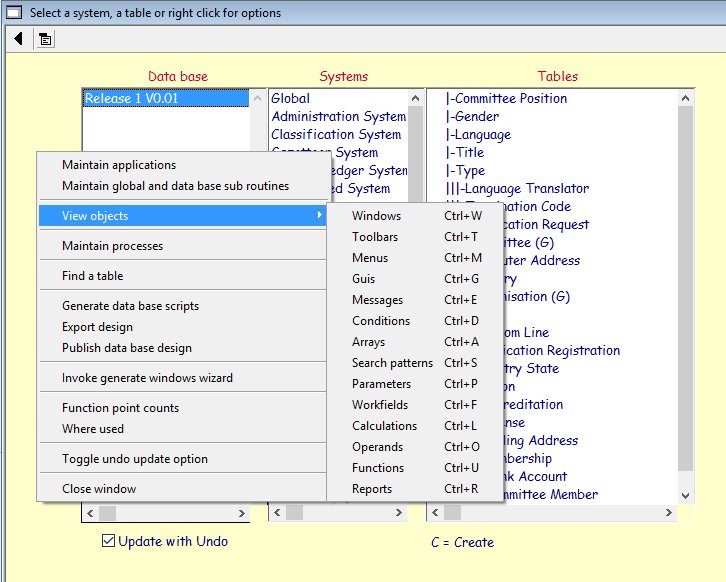The height and width of the screenshot is (582, 726).
Task: Click the window icon in title bar
Action: click(14, 13)
